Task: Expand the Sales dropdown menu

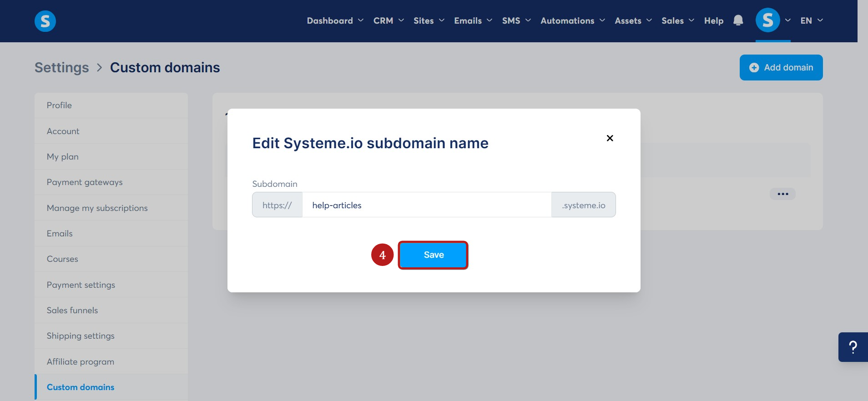Action: pos(678,20)
